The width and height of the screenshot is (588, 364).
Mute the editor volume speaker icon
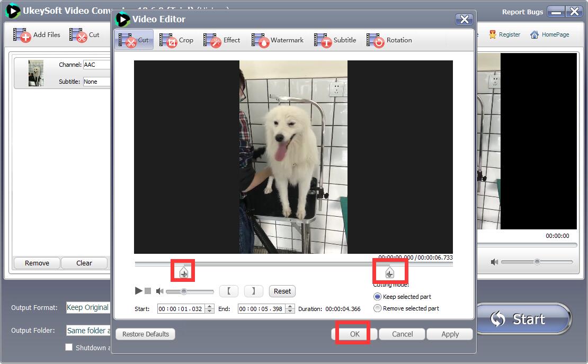pos(160,291)
